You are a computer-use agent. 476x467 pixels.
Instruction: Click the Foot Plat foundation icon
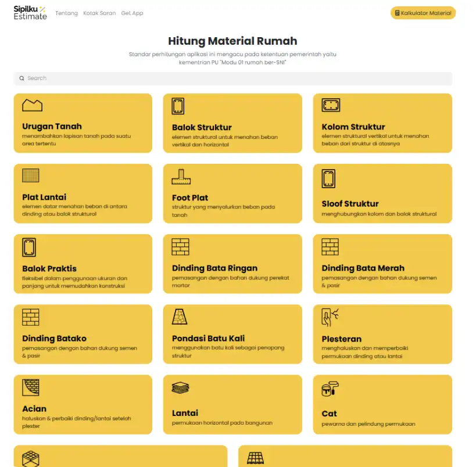[x=181, y=177]
